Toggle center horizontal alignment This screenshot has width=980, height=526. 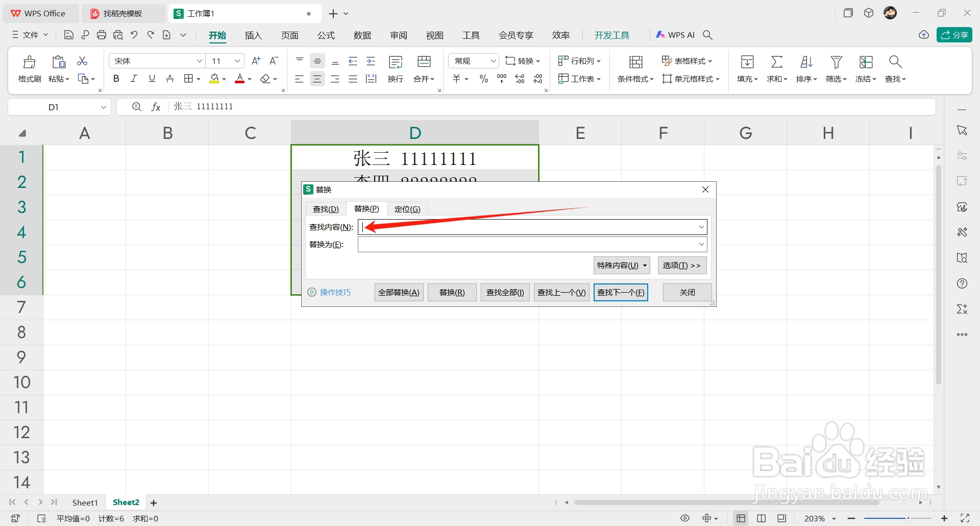[x=317, y=79]
